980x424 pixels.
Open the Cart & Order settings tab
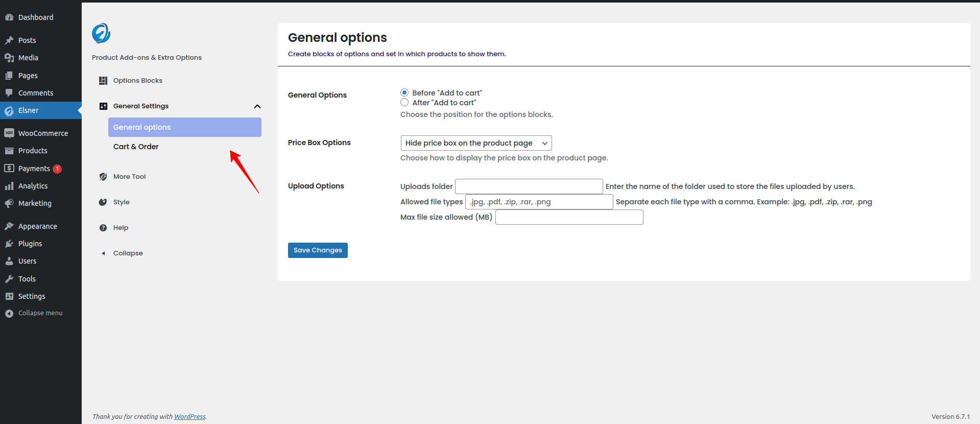136,147
